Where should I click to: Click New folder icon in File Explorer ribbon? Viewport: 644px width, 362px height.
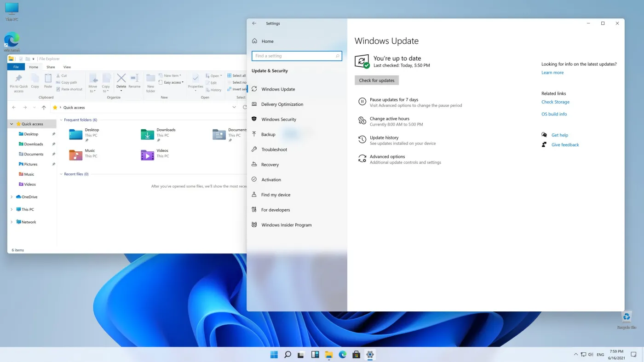150,78
